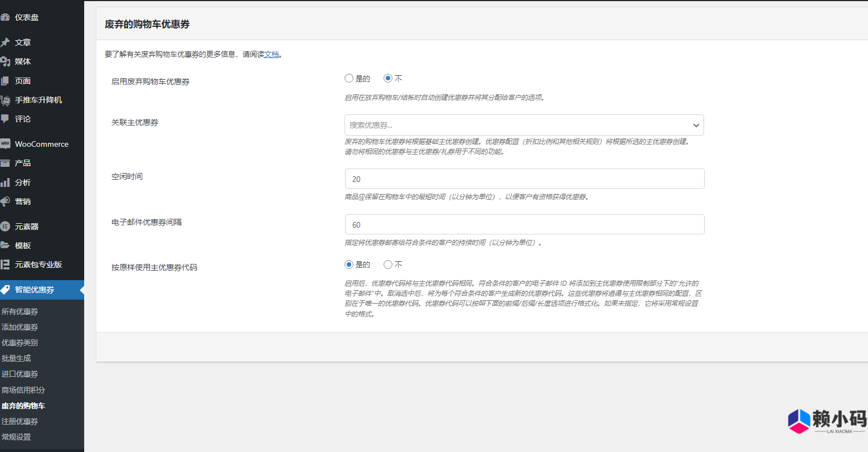
Task: Click the 营销 megaphone icon
Action: (5, 201)
